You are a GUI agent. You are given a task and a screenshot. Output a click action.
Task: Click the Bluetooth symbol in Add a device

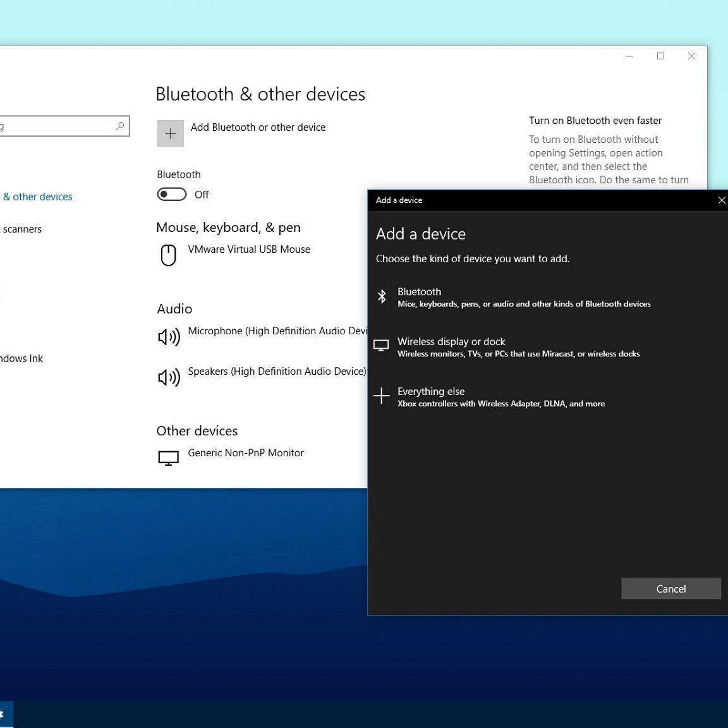[382, 296]
